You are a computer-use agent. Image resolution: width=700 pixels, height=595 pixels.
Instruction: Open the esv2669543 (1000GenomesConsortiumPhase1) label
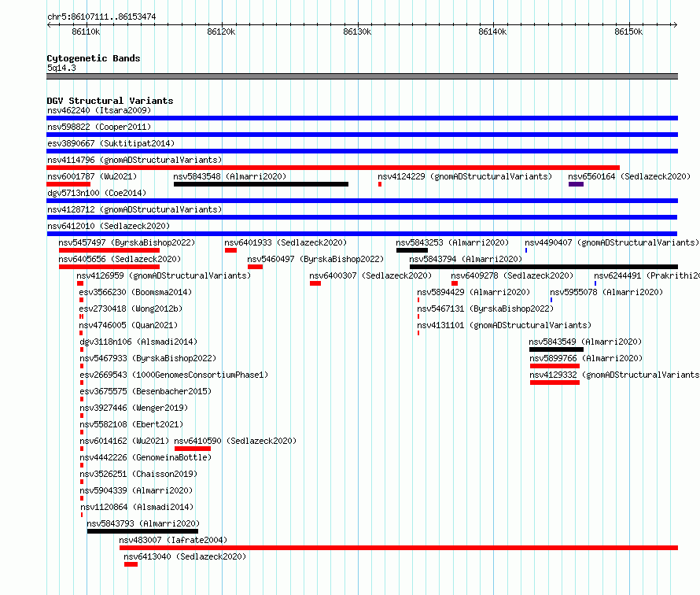(x=174, y=375)
